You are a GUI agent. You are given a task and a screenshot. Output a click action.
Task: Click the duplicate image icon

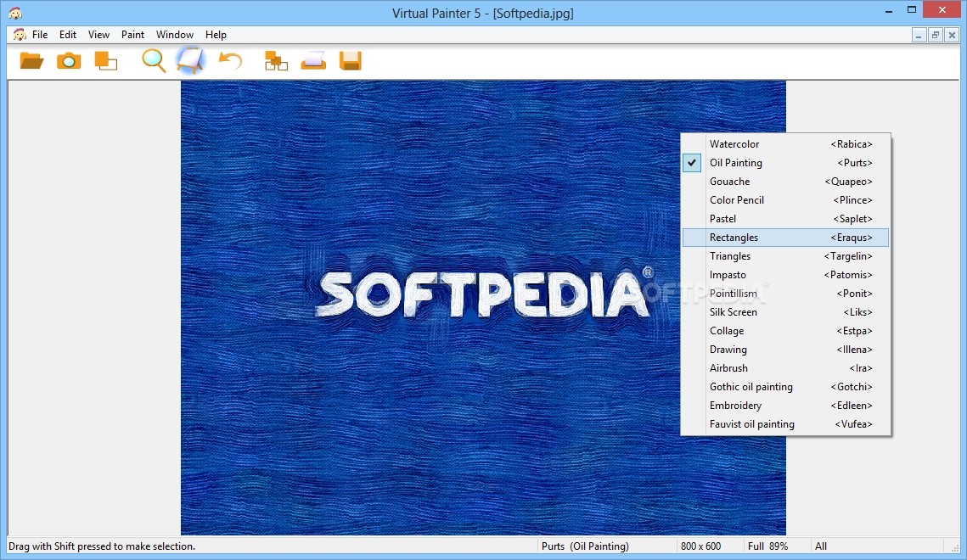pos(106,60)
